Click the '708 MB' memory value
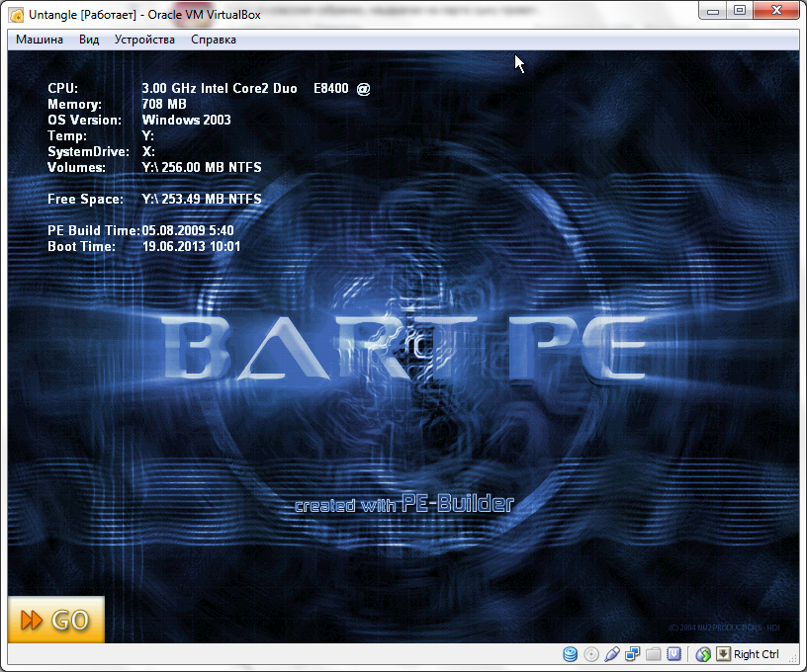 pos(164,104)
